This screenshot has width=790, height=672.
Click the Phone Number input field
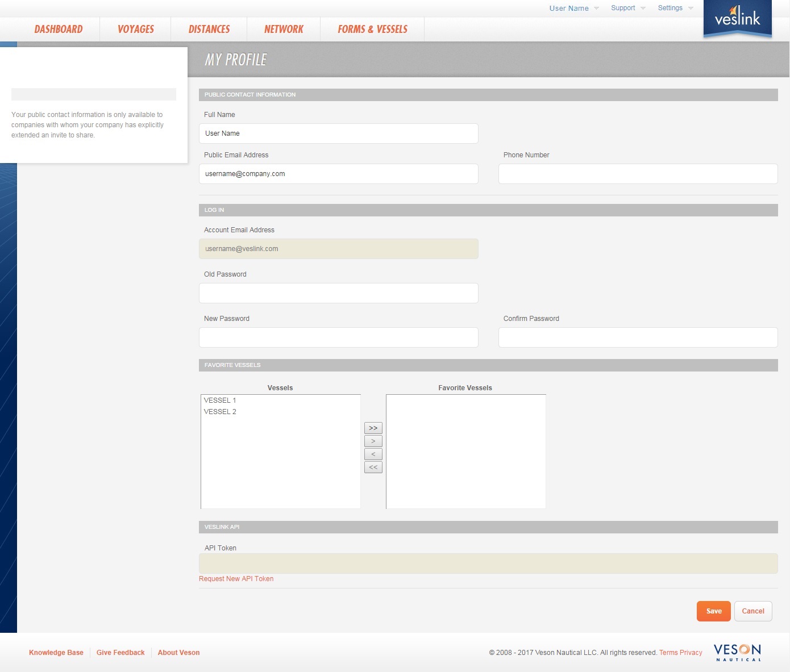click(638, 174)
